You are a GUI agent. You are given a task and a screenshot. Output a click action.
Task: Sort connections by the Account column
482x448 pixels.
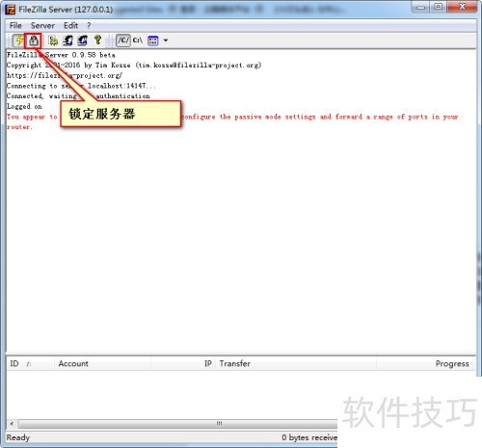point(102,363)
